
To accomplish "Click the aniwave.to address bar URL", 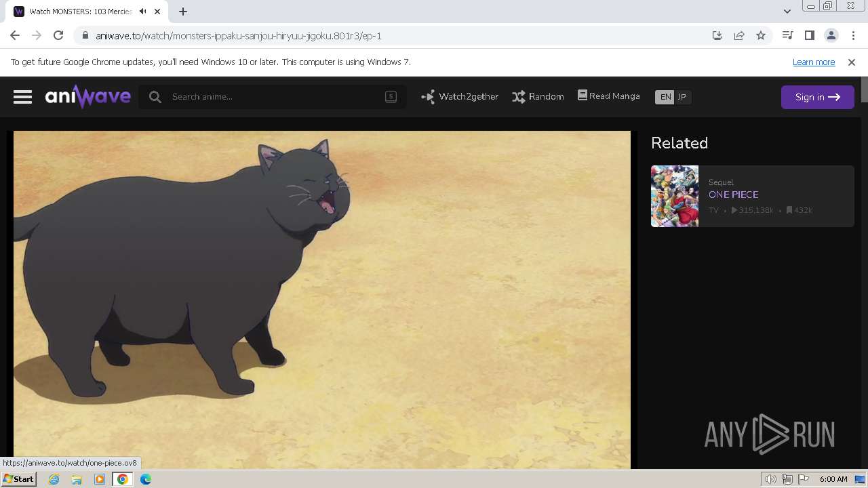I will [239, 36].
